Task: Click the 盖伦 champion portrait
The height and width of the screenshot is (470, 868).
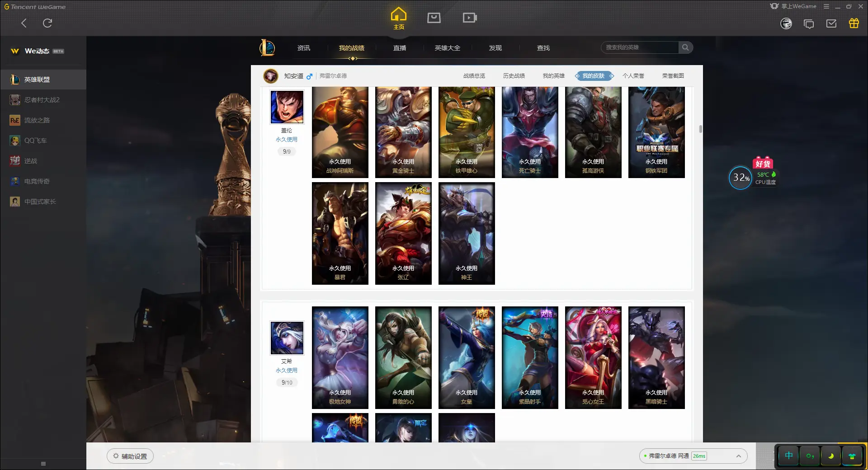Action: pyautogui.click(x=287, y=107)
